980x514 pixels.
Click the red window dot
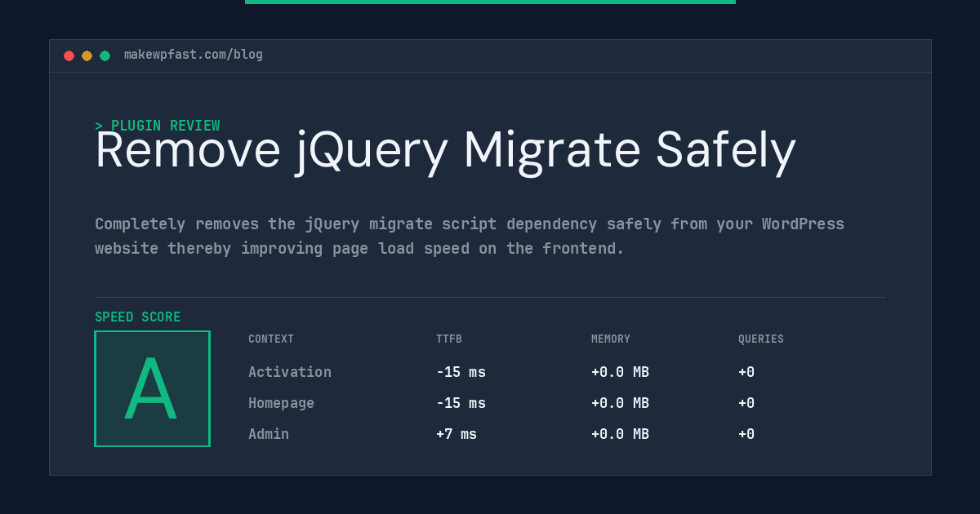(69, 55)
